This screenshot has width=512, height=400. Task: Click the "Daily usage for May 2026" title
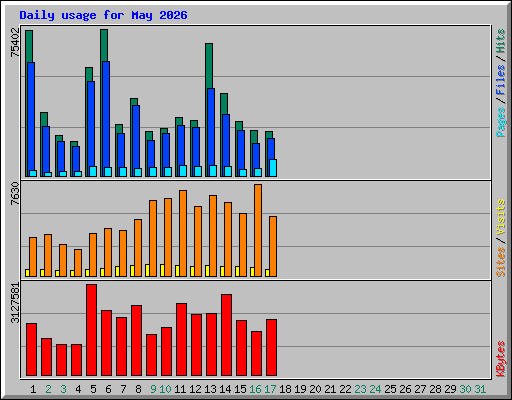[103, 15]
